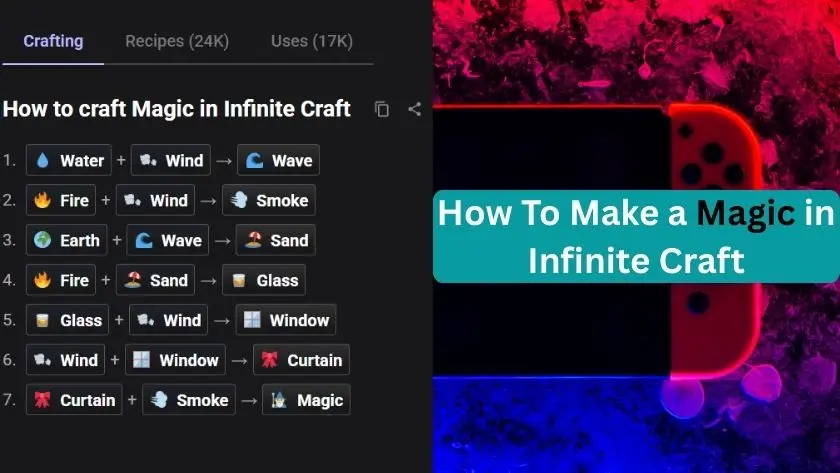Select the Curtain result in step 6
840x473 pixels.
tap(302, 360)
